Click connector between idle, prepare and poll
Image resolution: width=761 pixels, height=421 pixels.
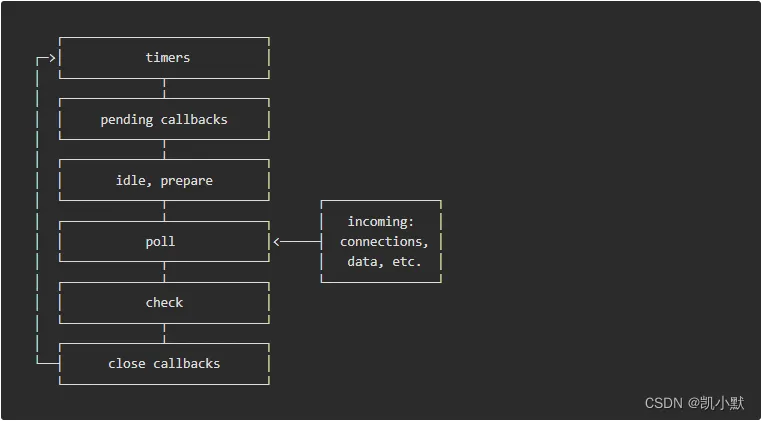click(165, 211)
